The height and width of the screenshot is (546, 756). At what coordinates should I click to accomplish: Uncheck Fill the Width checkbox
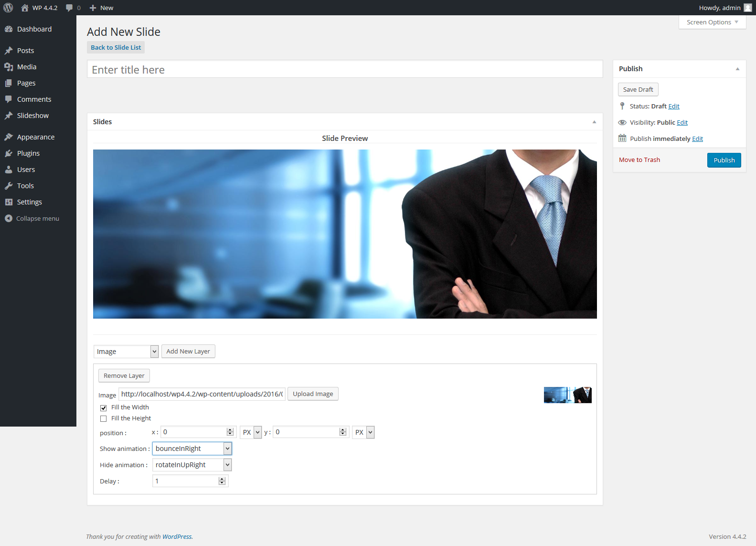pos(103,408)
